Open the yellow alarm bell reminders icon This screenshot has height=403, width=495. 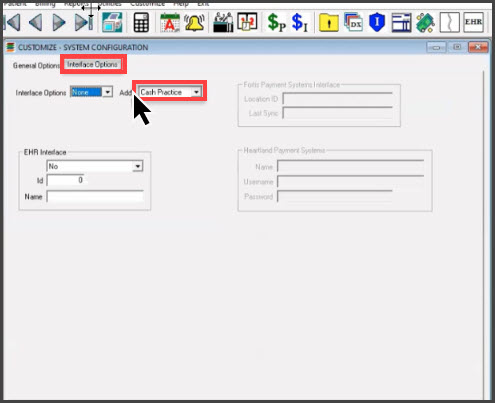click(194, 23)
